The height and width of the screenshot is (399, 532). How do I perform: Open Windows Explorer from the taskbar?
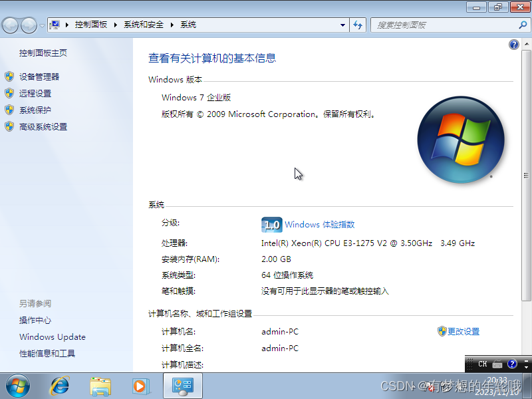(100, 386)
